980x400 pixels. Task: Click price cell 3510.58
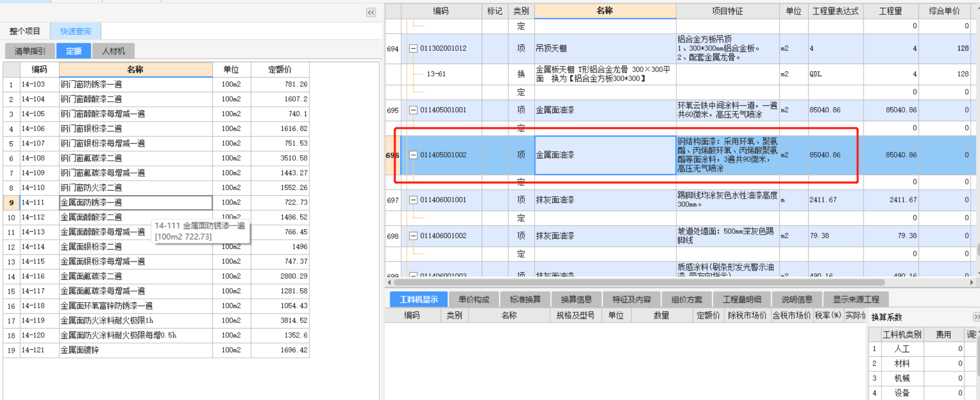[x=280, y=158]
